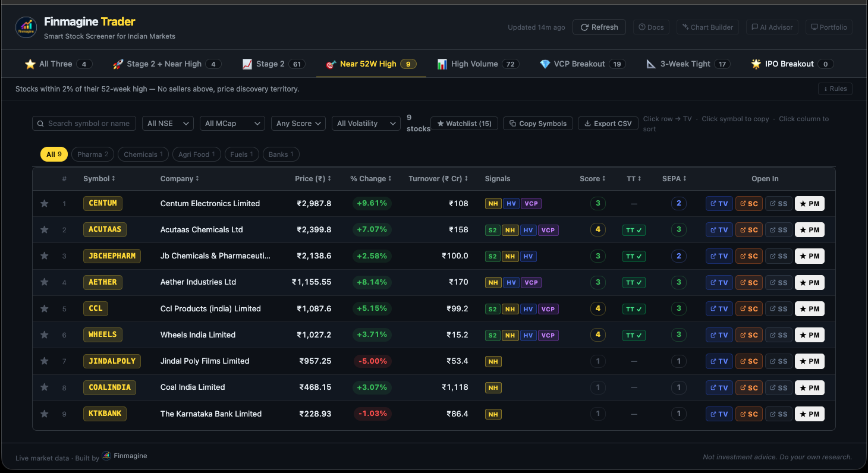
Task: Switch to the High Volume tab
Action: [x=477, y=64]
